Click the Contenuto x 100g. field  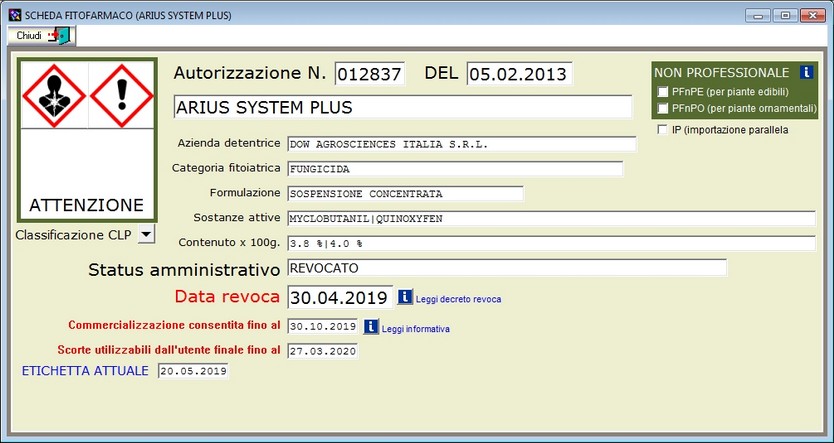tap(551, 244)
